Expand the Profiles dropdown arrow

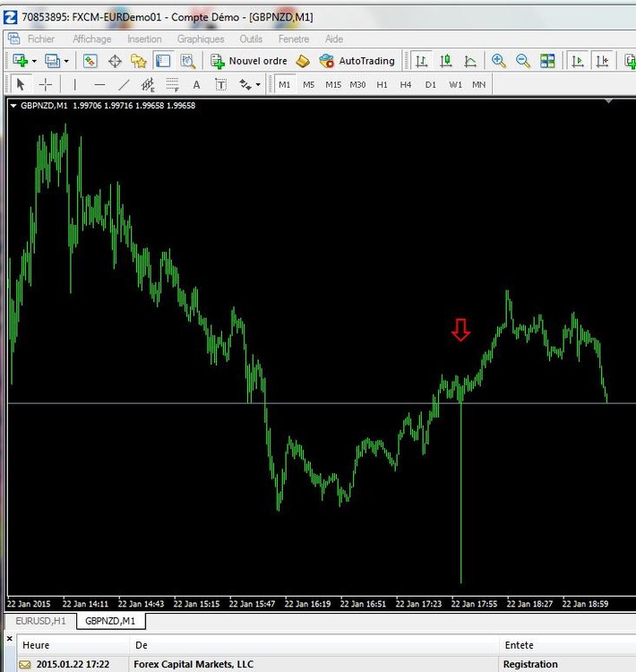click(x=66, y=61)
